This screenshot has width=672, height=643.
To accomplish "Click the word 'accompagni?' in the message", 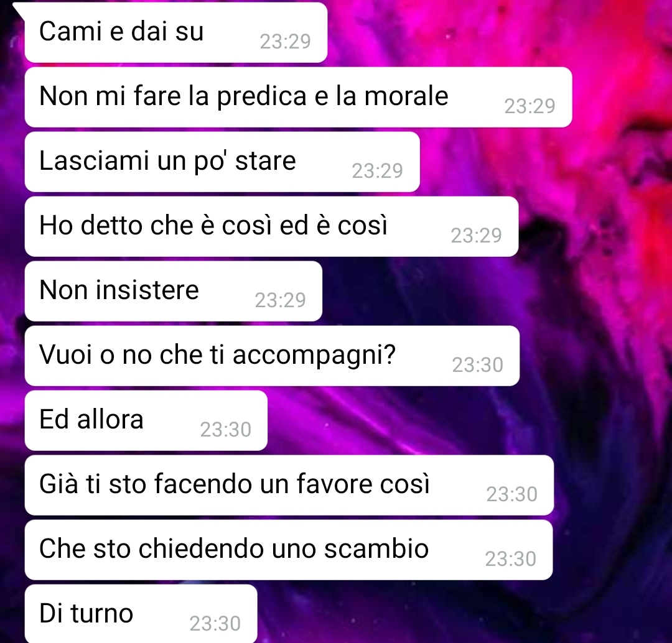I will pos(314,356).
